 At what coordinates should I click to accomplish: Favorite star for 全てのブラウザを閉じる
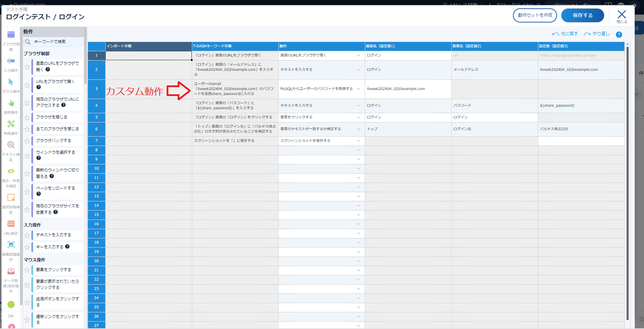(27, 129)
